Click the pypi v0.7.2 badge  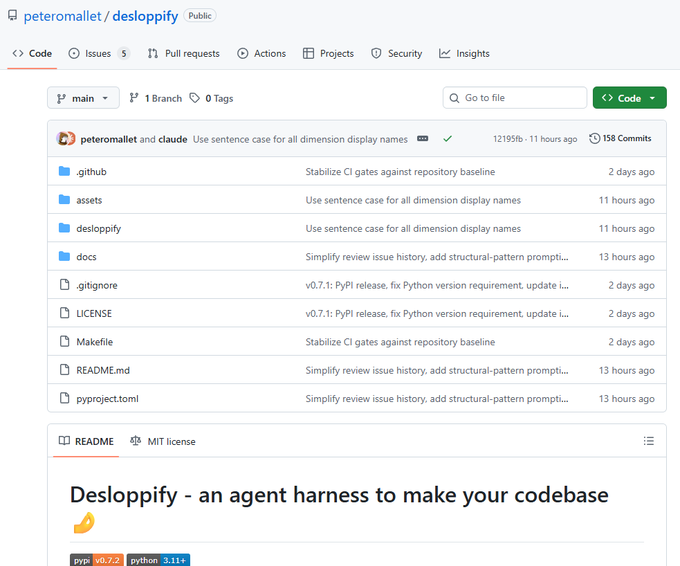point(97,560)
